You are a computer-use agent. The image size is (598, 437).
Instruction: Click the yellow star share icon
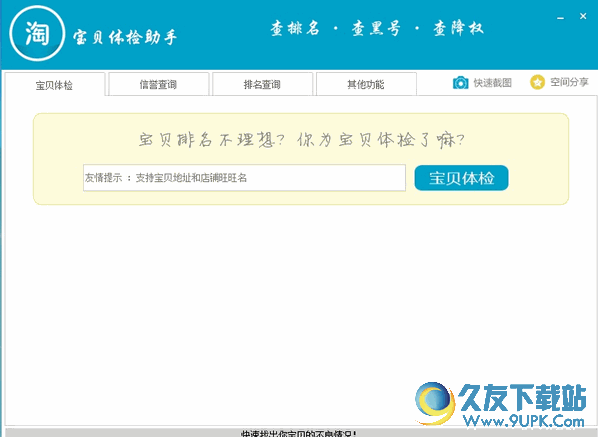coord(537,82)
